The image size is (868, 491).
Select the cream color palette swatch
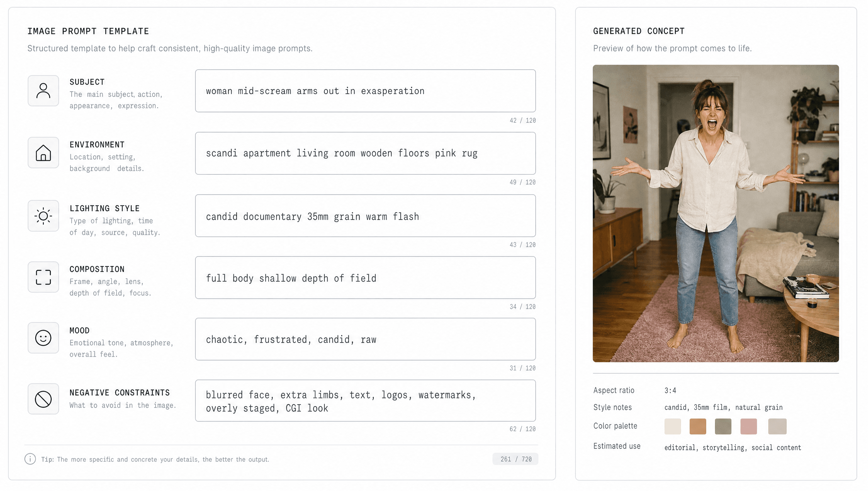pyautogui.click(x=673, y=427)
